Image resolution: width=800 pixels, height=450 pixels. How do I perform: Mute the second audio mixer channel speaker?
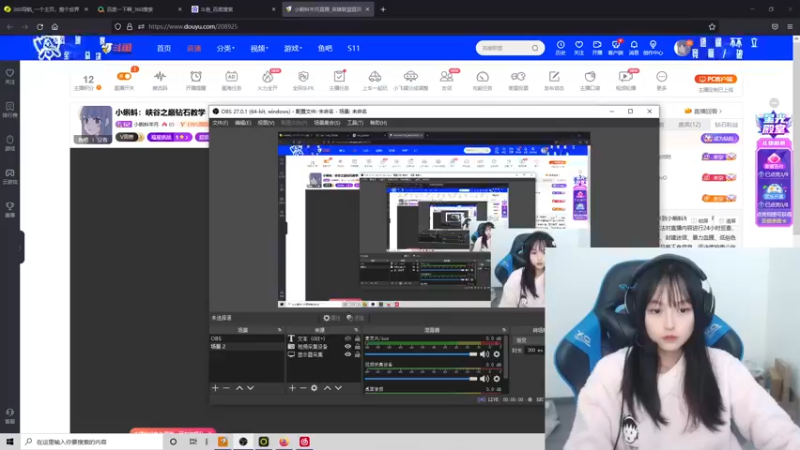click(484, 379)
